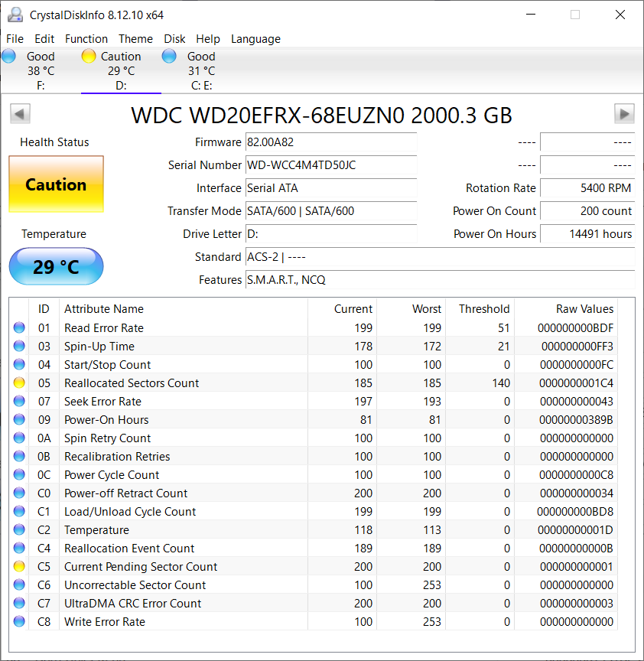The width and height of the screenshot is (644, 661).
Task: Click the Threshold column header
Action: [480, 309]
